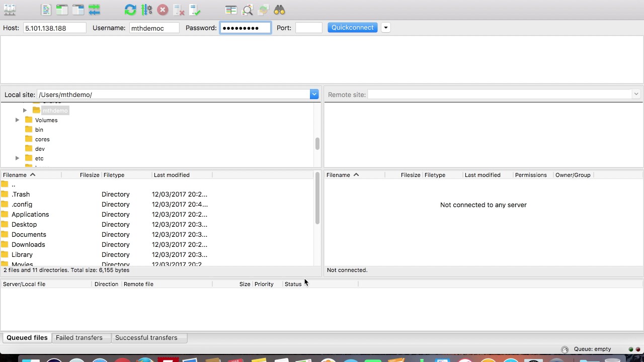
Task: Sort local files by Filename column
Action: tap(31, 175)
